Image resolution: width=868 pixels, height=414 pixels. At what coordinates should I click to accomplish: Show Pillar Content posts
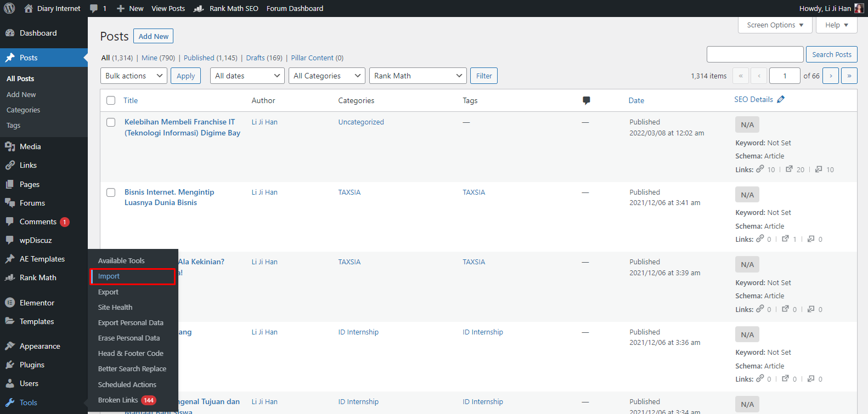click(317, 58)
